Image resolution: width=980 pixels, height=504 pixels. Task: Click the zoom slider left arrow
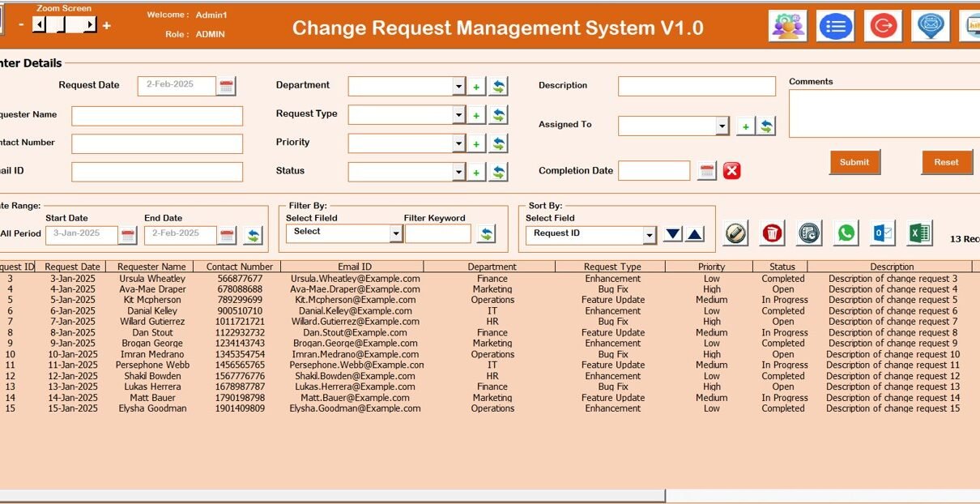(x=39, y=25)
